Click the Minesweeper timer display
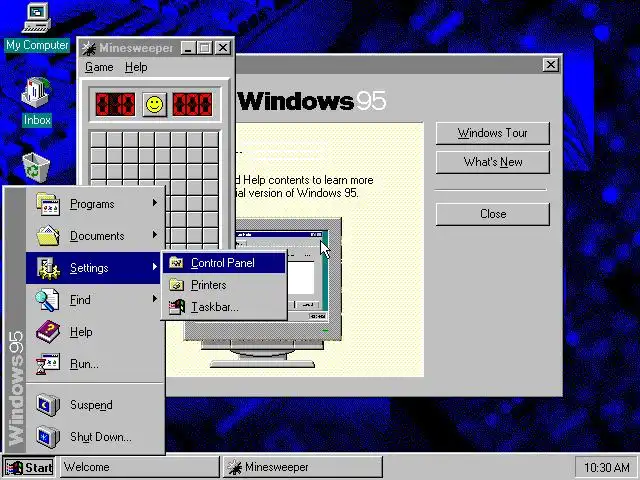The image size is (640, 480). point(192,104)
